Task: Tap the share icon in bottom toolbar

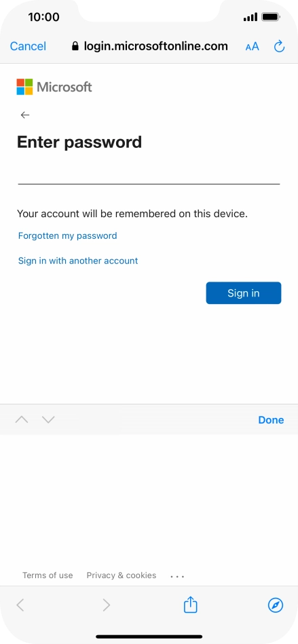Action: point(191,605)
